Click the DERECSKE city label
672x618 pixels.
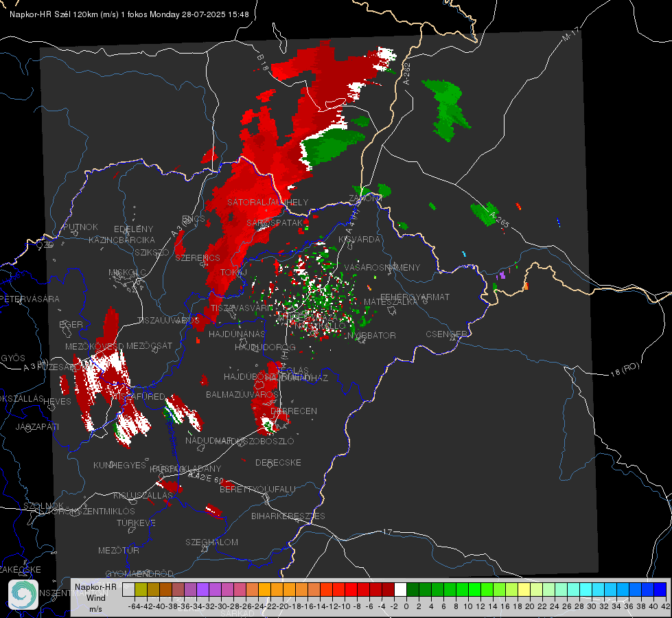click(x=278, y=462)
